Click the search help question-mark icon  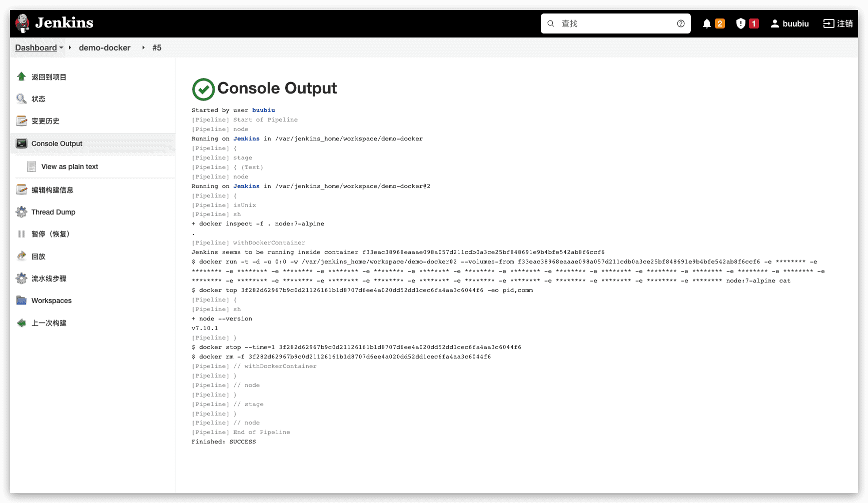click(680, 23)
